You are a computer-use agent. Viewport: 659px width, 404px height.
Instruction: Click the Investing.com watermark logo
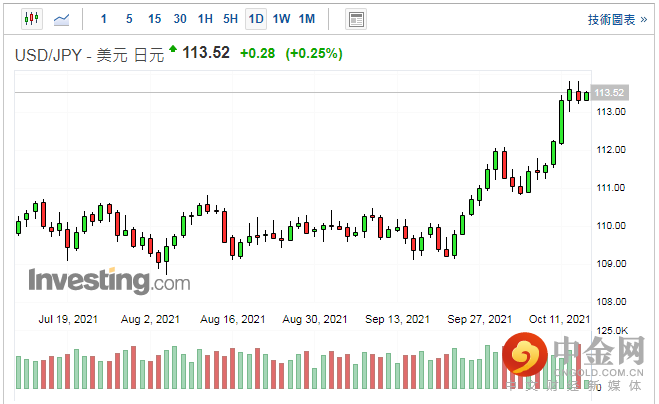pyautogui.click(x=108, y=281)
